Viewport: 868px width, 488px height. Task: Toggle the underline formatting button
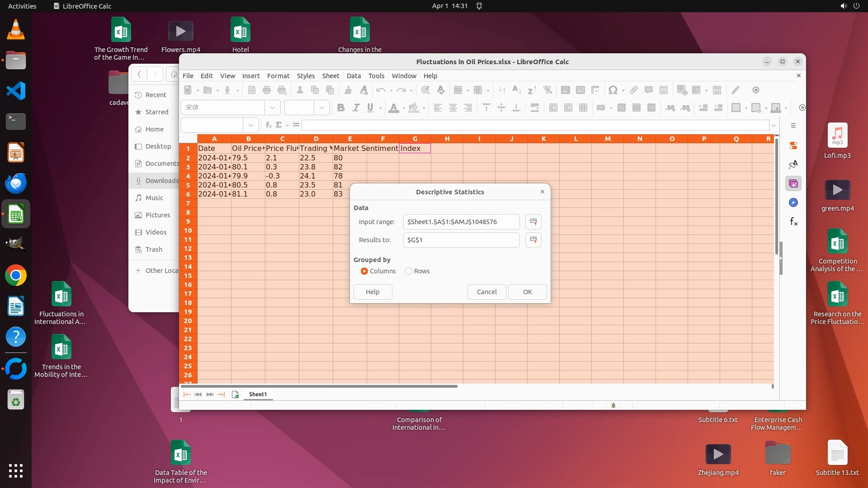tap(371, 108)
